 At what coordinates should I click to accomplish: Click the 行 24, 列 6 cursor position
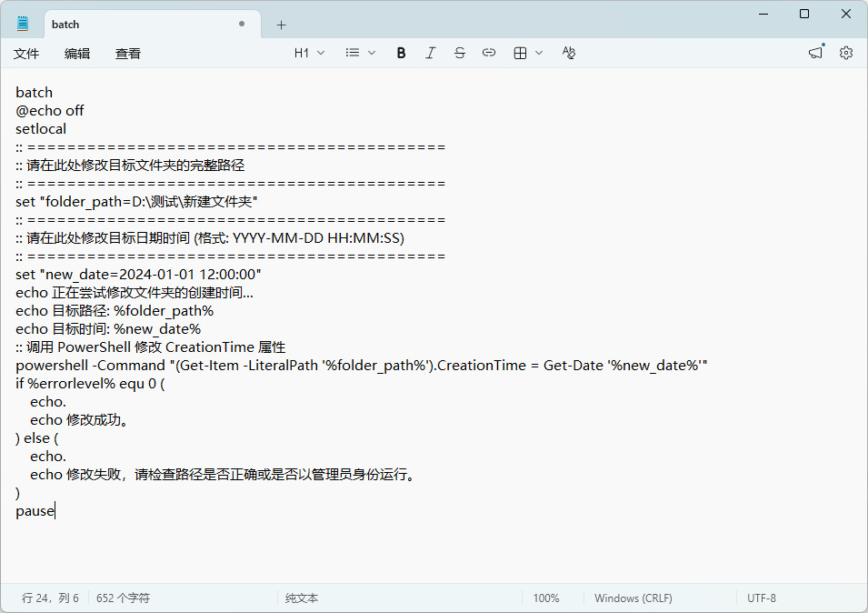[50, 598]
